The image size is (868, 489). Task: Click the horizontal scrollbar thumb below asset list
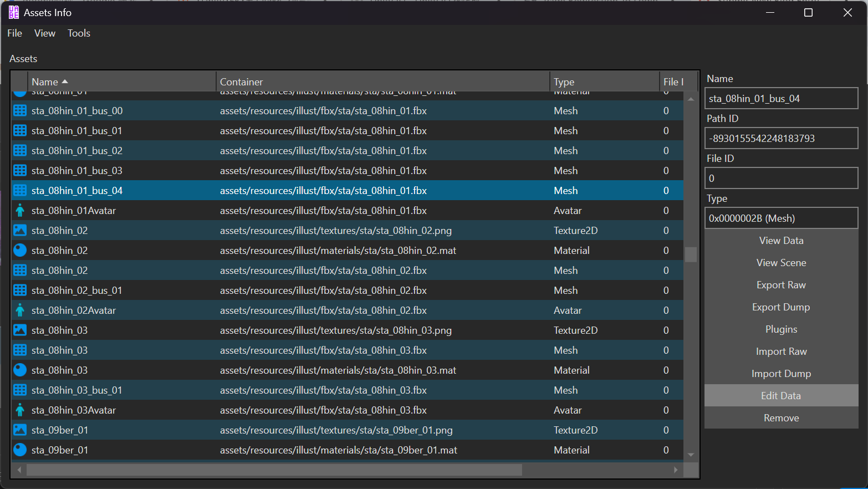[274, 470]
